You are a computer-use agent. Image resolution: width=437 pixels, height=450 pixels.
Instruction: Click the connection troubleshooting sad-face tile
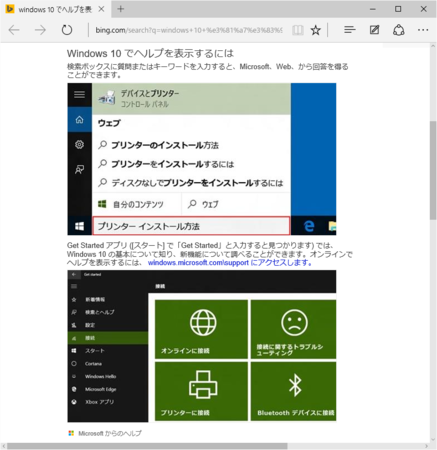coord(293,329)
